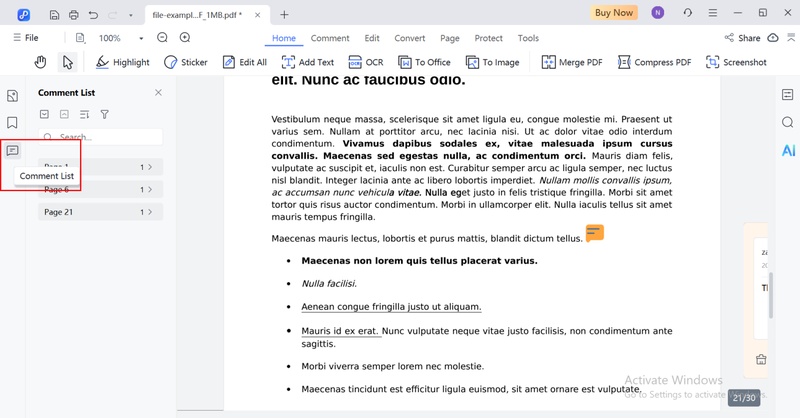Click the comment Search field
The width and height of the screenshot is (800, 418).
pyautogui.click(x=101, y=136)
